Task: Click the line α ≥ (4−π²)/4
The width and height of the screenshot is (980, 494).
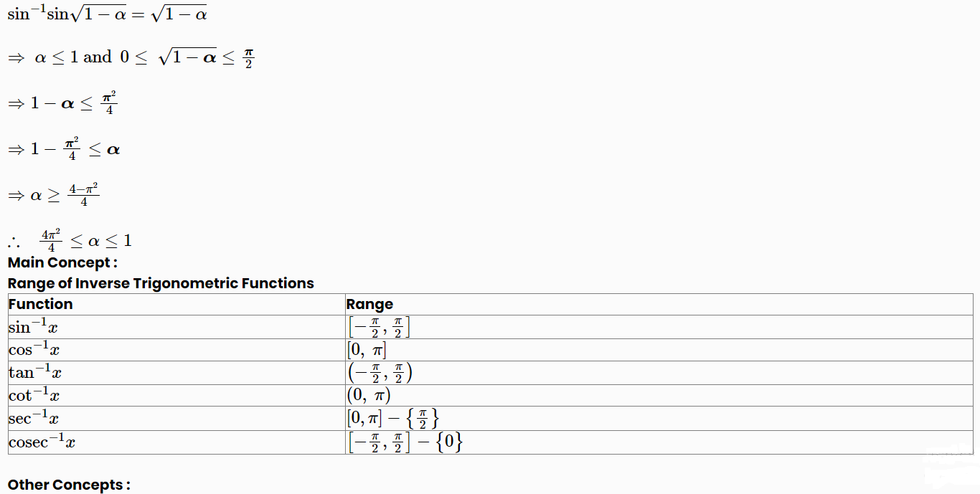Action: 53,194
